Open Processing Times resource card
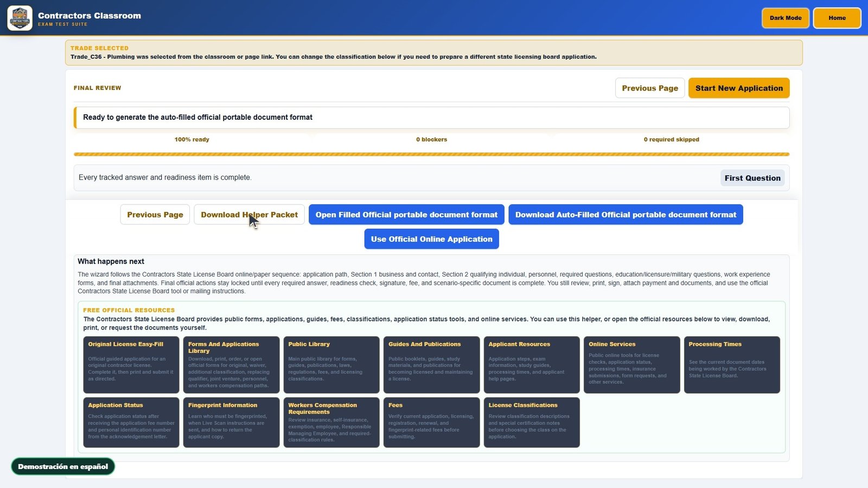Screen dimensions: 868x488 (x=732, y=365)
